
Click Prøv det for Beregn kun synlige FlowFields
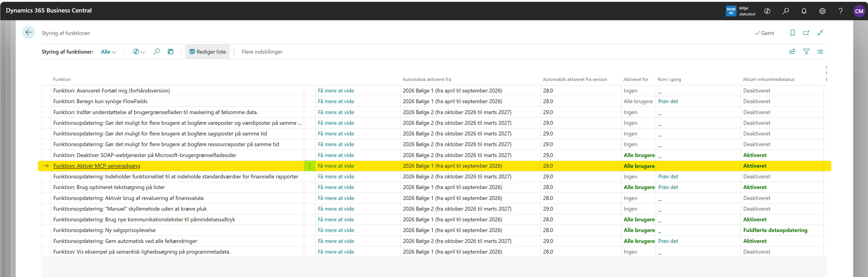(x=668, y=101)
